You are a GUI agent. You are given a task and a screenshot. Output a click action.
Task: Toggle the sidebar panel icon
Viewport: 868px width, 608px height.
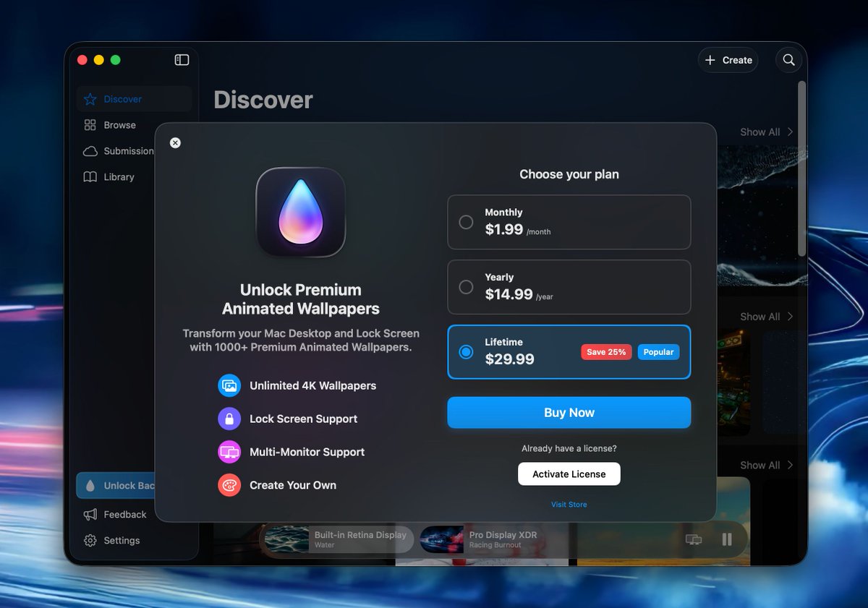click(x=182, y=60)
